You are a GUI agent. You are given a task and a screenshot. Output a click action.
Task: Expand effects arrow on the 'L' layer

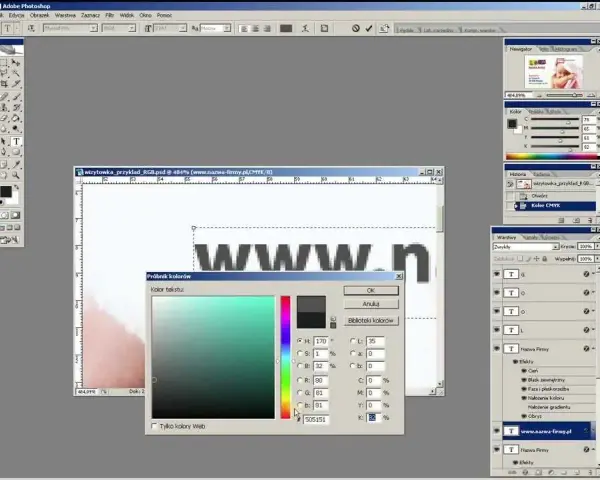[594, 330]
